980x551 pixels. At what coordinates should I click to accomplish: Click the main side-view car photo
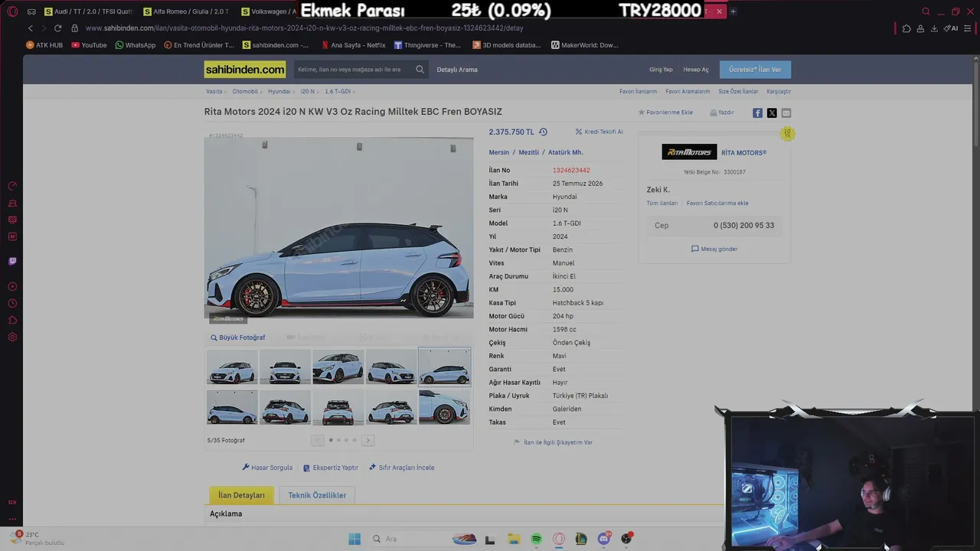(338, 227)
